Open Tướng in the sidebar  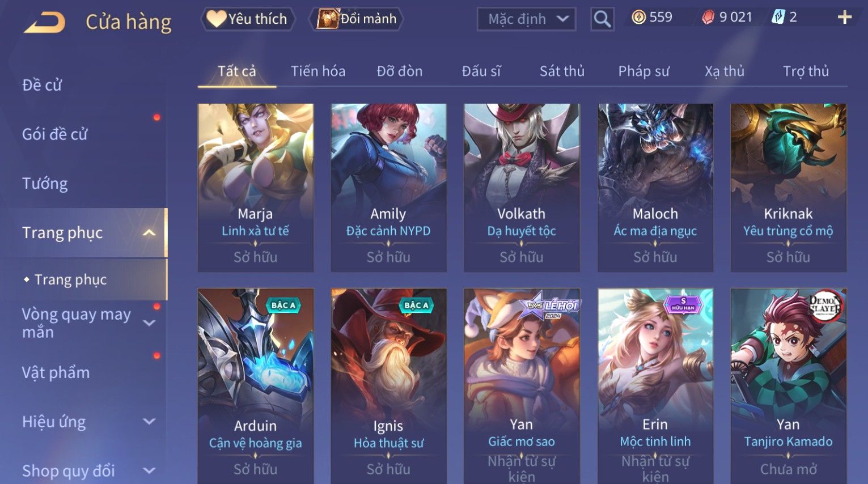click(x=45, y=184)
